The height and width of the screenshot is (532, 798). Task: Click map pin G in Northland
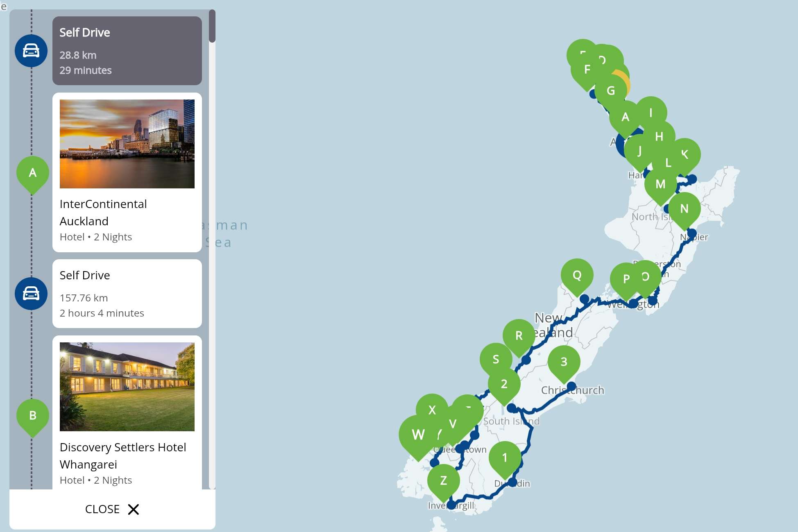(x=610, y=91)
